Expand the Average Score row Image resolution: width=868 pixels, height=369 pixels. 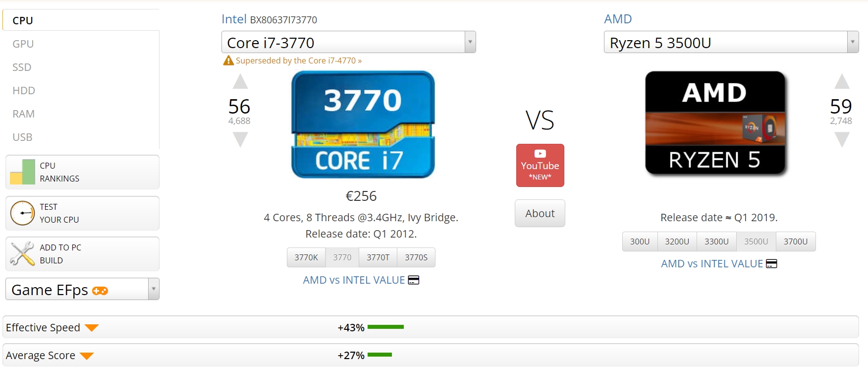click(431, 355)
